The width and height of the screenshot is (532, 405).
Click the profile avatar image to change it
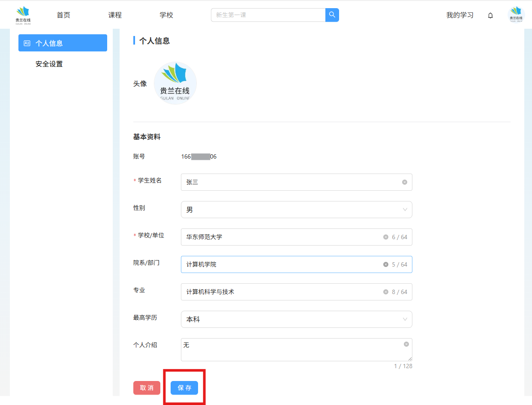pyautogui.click(x=175, y=83)
